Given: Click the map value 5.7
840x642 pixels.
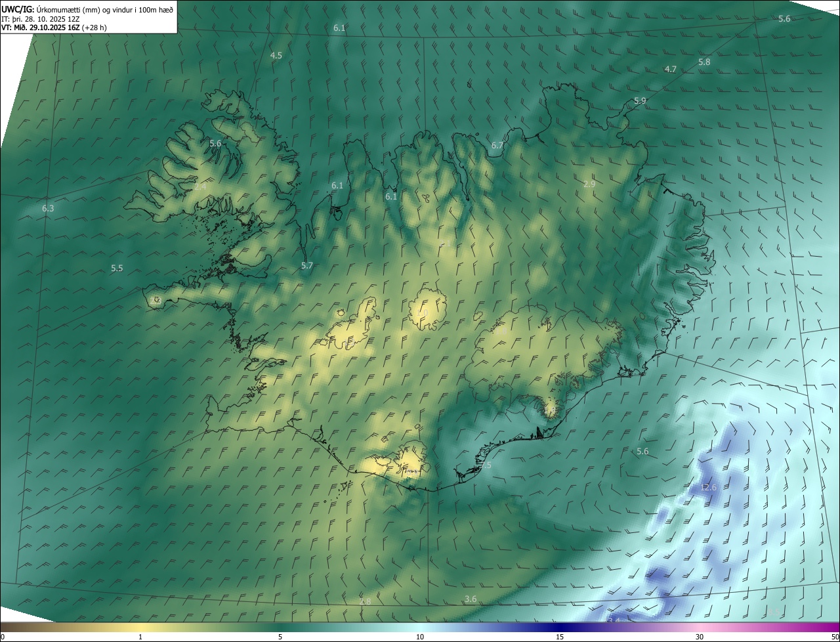Looking at the screenshot, I should click(x=307, y=265).
